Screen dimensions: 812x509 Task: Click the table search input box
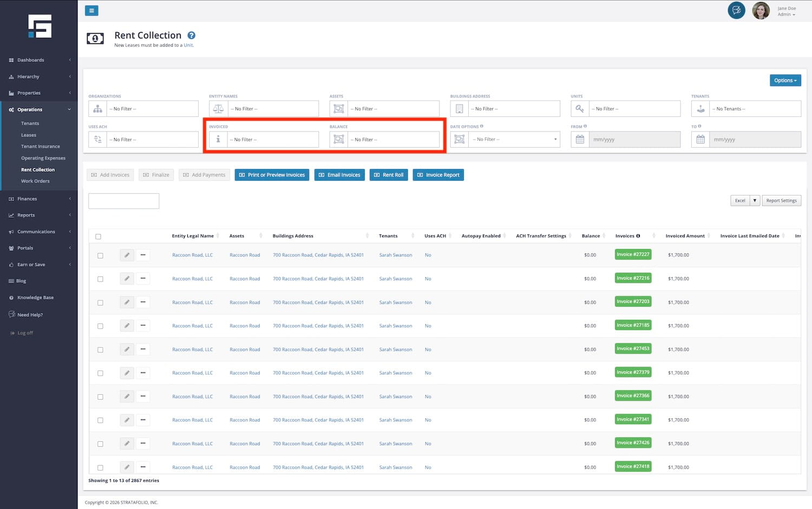124,201
